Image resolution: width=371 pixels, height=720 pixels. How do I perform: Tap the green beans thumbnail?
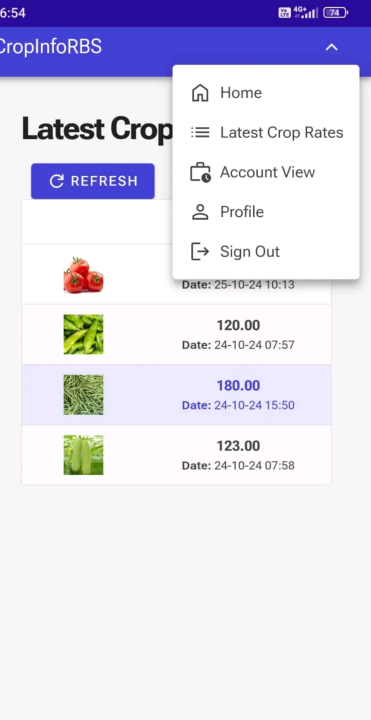84,394
